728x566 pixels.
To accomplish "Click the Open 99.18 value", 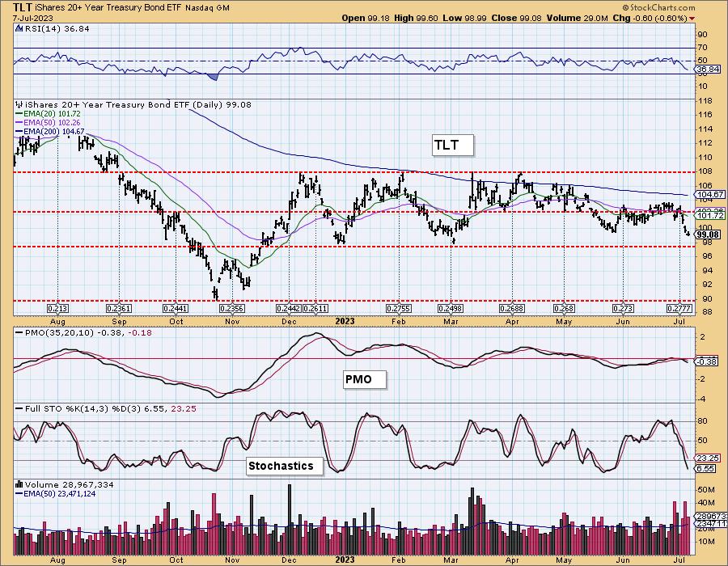I will click(365, 18).
